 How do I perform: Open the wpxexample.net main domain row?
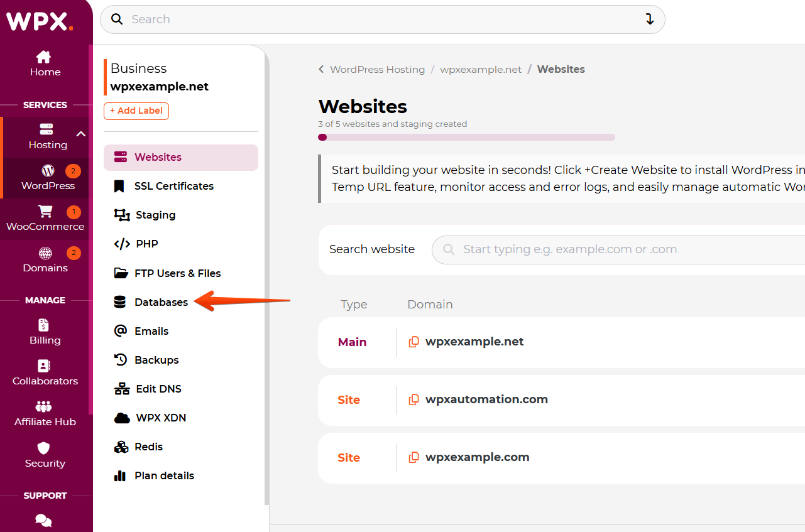[x=561, y=342]
